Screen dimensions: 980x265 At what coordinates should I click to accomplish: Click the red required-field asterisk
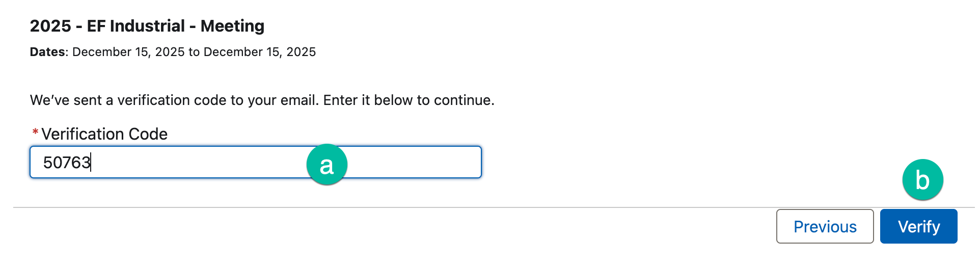tap(35, 133)
